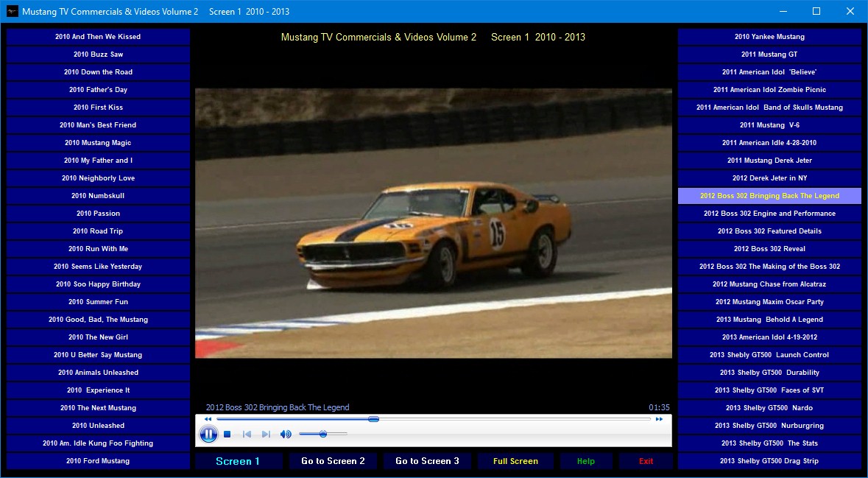Play 2012 Boss 302 Engine and Performance
The height and width of the screenshot is (478, 868).
pyautogui.click(x=769, y=214)
